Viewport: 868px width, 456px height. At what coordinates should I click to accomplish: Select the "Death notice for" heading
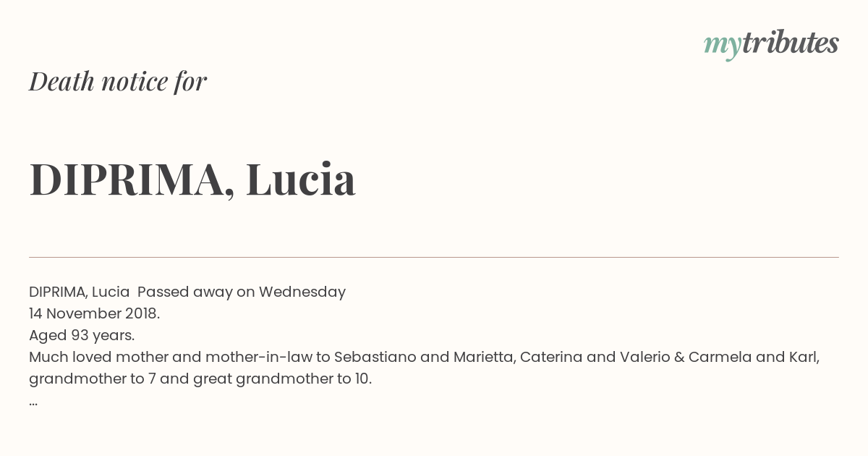118,81
